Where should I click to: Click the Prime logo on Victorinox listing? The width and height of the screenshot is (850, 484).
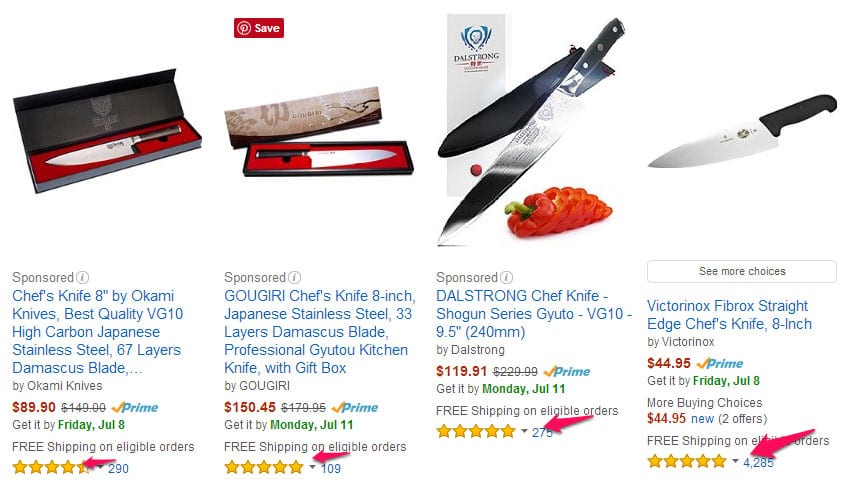click(719, 363)
